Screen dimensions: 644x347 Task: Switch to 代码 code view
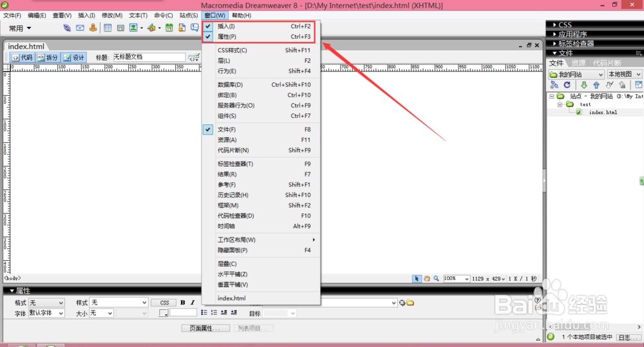(23, 57)
